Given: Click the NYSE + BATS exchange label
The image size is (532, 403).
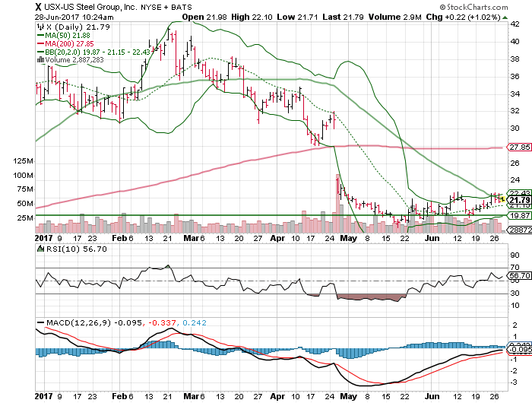Looking at the screenshot, I should (166, 7).
